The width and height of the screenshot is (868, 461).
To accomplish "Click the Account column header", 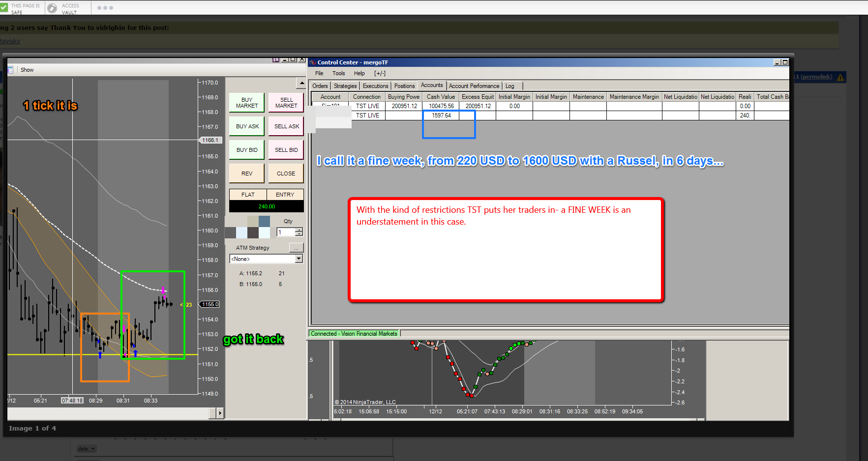I will pyautogui.click(x=330, y=97).
